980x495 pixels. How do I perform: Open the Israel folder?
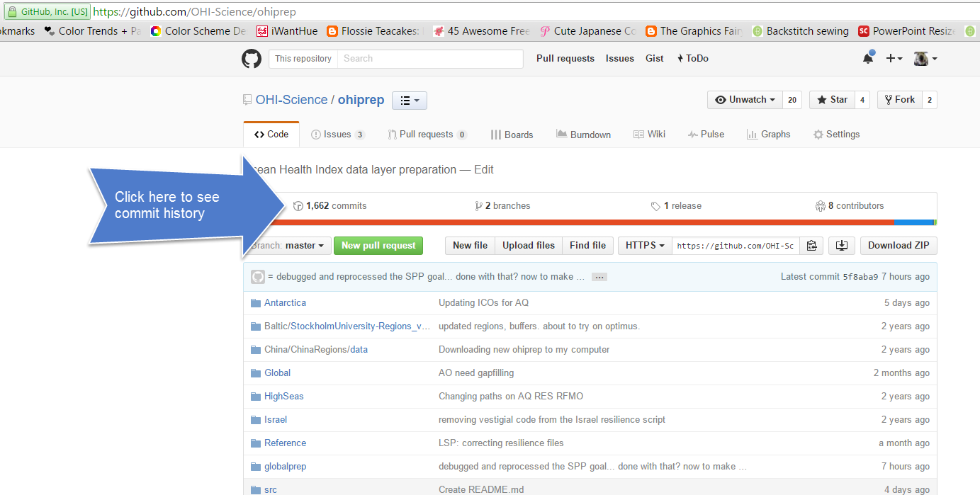[276, 420]
